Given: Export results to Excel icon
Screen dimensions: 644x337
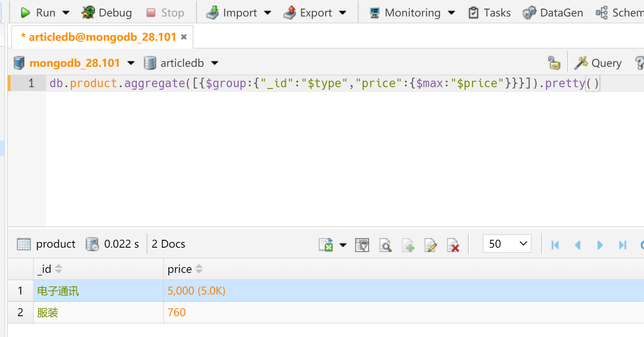Looking at the screenshot, I should point(326,245).
